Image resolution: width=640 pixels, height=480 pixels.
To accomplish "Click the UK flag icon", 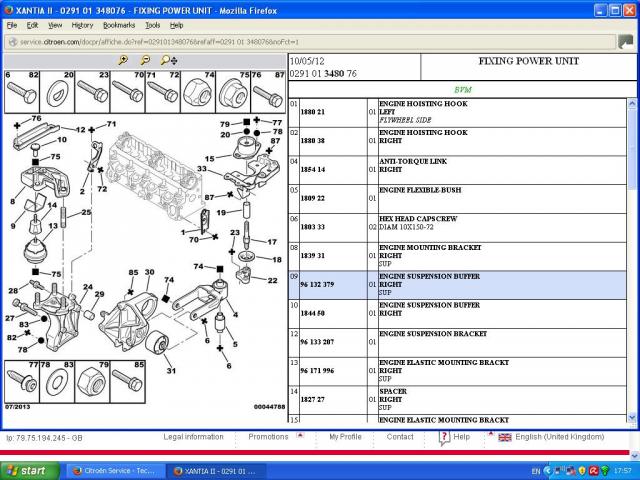I will [505, 437].
